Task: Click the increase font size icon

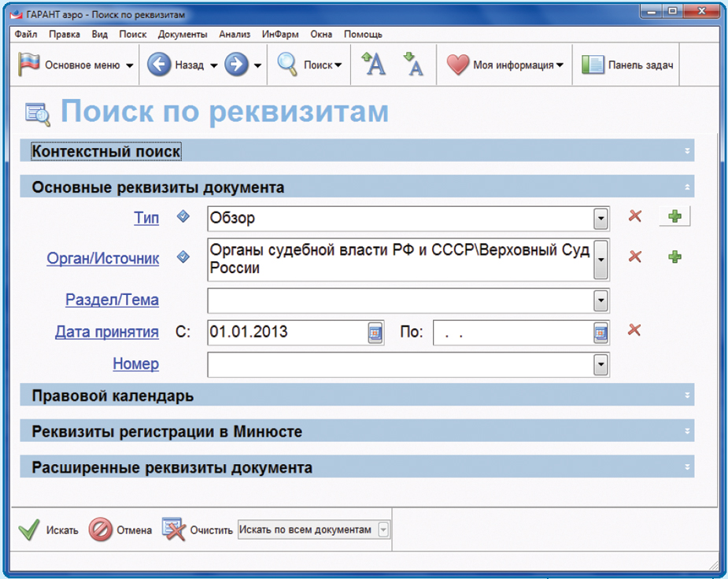Action: [373, 65]
